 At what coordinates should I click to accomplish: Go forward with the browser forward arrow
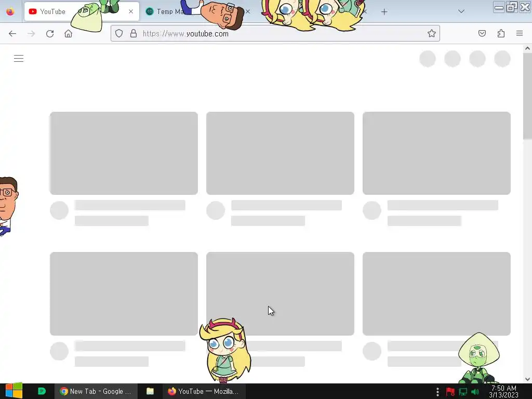click(31, 34)
